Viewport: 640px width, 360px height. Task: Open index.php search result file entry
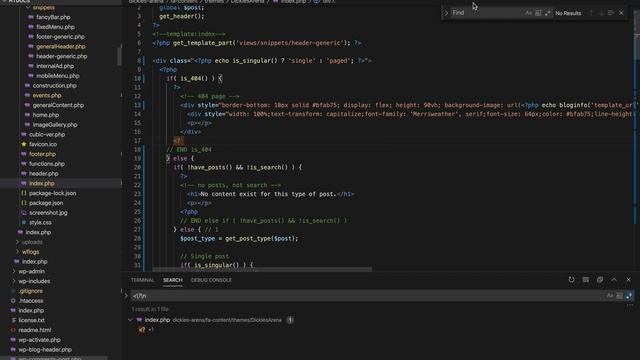tap(157, 320)
